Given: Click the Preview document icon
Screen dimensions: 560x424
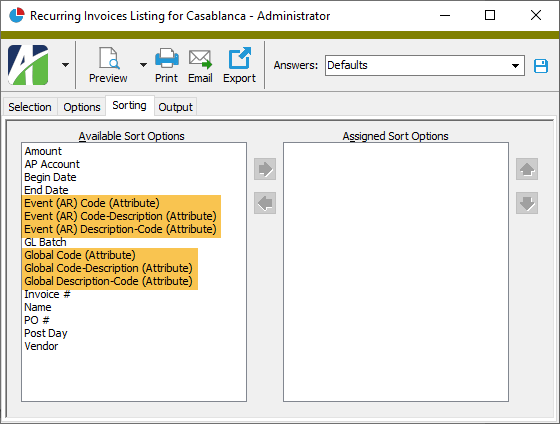Looking at the screenshot, I should click(108, 58).
